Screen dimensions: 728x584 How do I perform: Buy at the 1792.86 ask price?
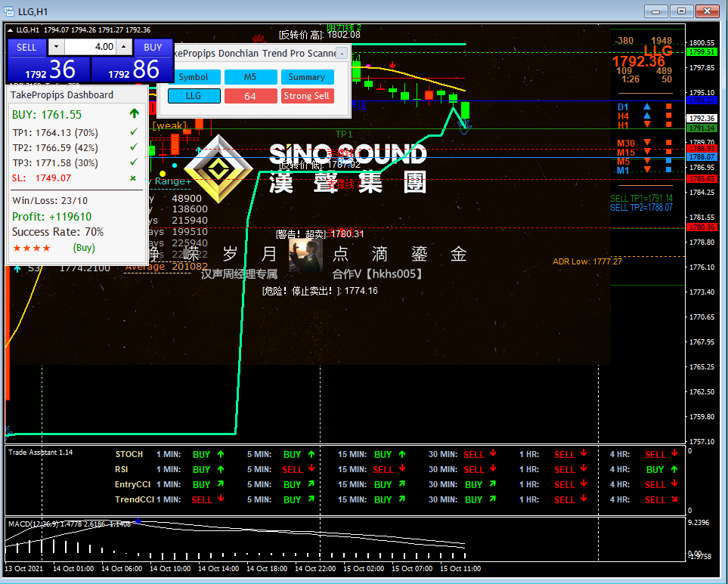click(x=132, y=70)
